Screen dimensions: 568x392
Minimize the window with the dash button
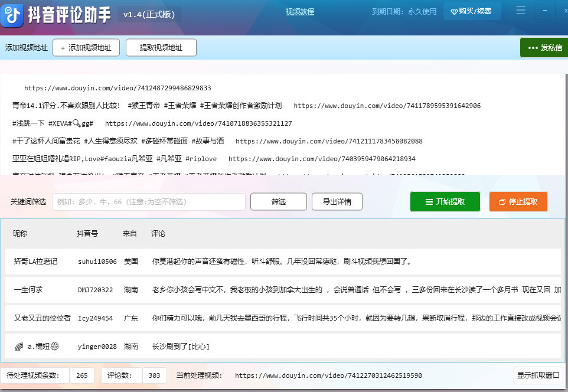click(545, 11)
